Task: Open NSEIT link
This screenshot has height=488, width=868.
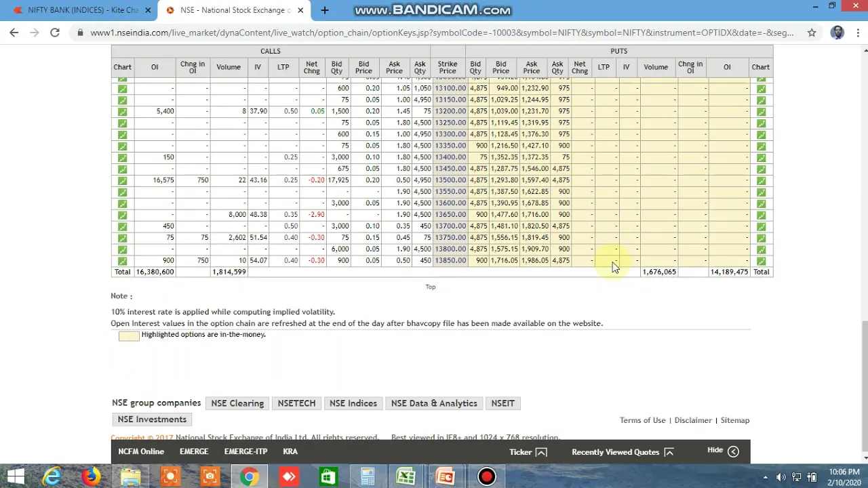Action: (502, 403)
